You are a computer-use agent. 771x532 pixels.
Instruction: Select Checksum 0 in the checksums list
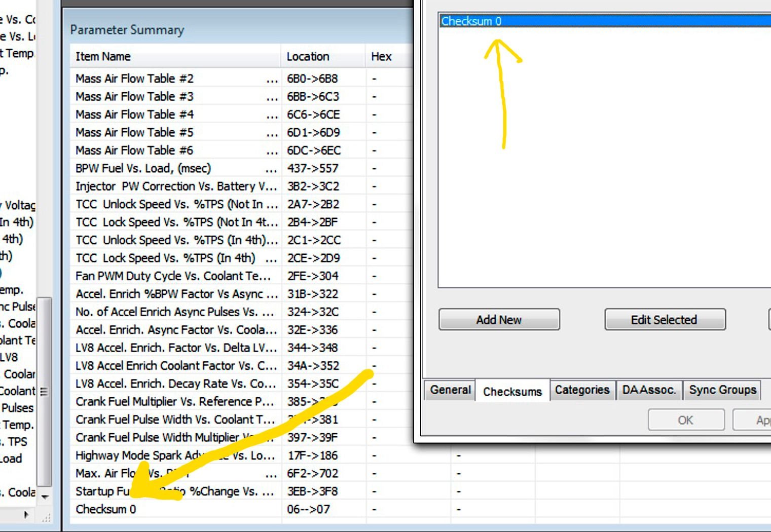click(x=605, y=21)
